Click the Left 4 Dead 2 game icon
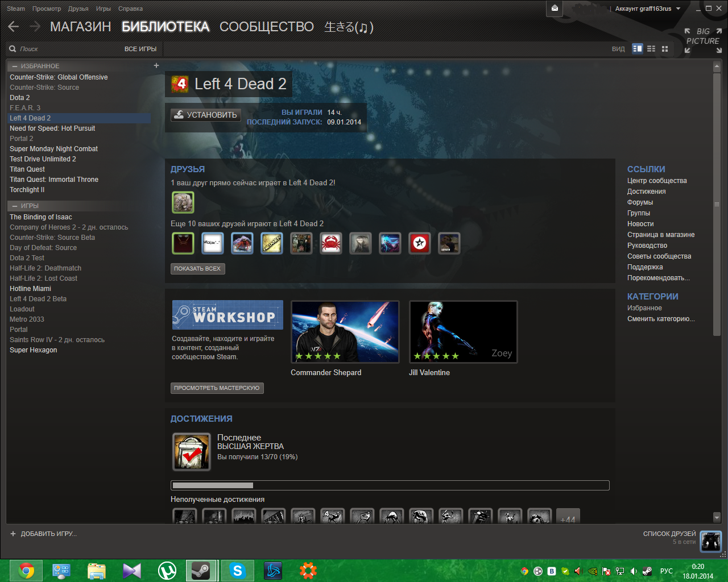Screen dimensions: 728x582 pyautogui.click(x=180, y=84)
